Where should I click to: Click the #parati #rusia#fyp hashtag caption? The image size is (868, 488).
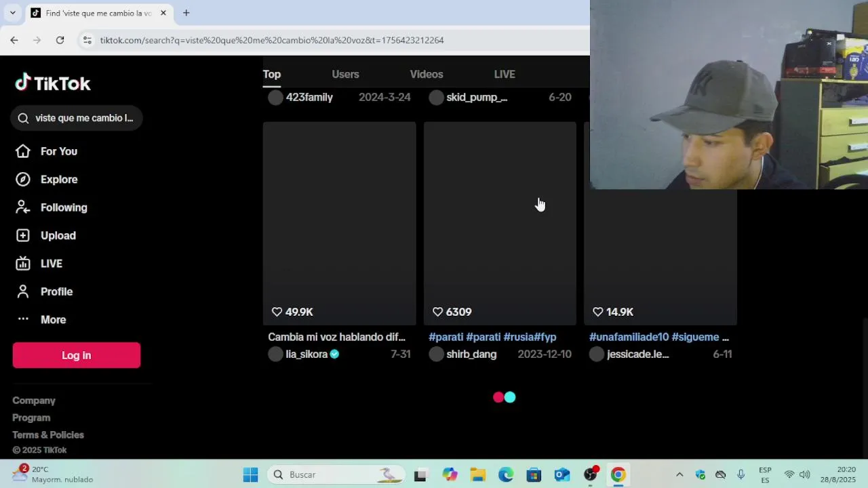pos(492,337)
